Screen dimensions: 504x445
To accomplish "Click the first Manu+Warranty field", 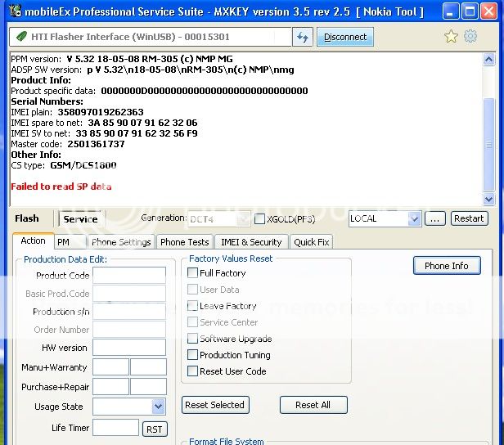I will point(111,367).
